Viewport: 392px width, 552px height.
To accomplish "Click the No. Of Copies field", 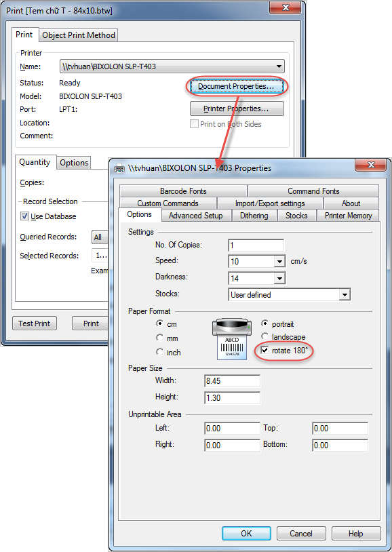I will (256, 245).
